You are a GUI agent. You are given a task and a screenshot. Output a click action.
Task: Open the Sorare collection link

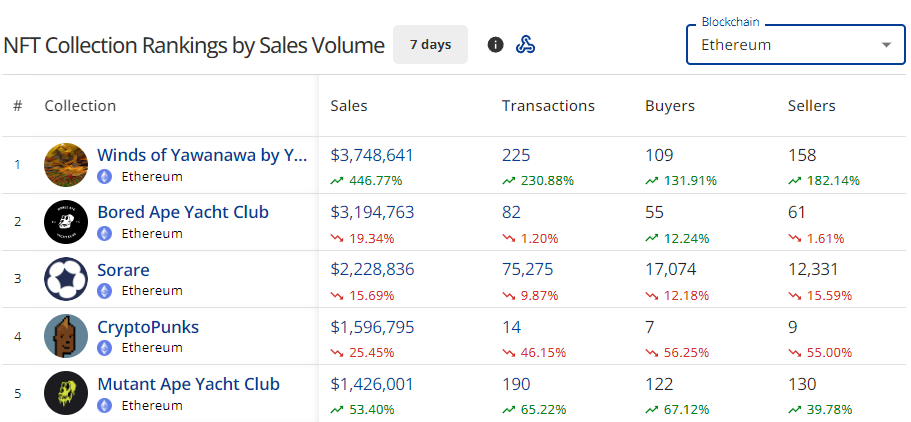tap(123, 270)
